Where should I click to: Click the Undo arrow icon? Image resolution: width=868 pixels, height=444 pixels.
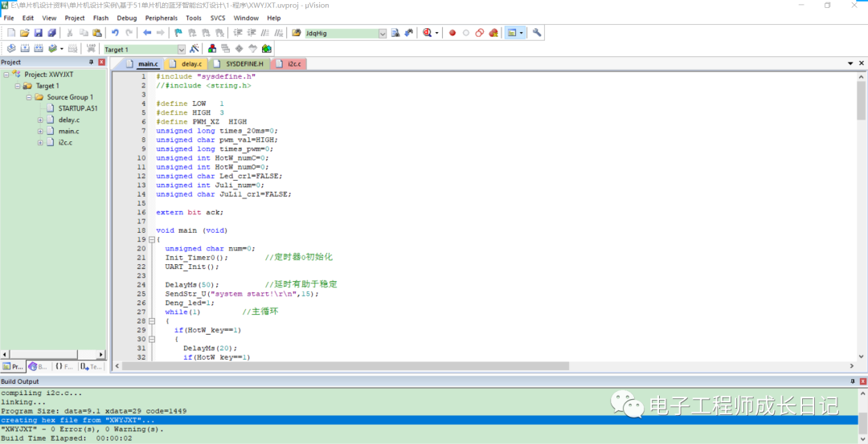coord(115,33)
